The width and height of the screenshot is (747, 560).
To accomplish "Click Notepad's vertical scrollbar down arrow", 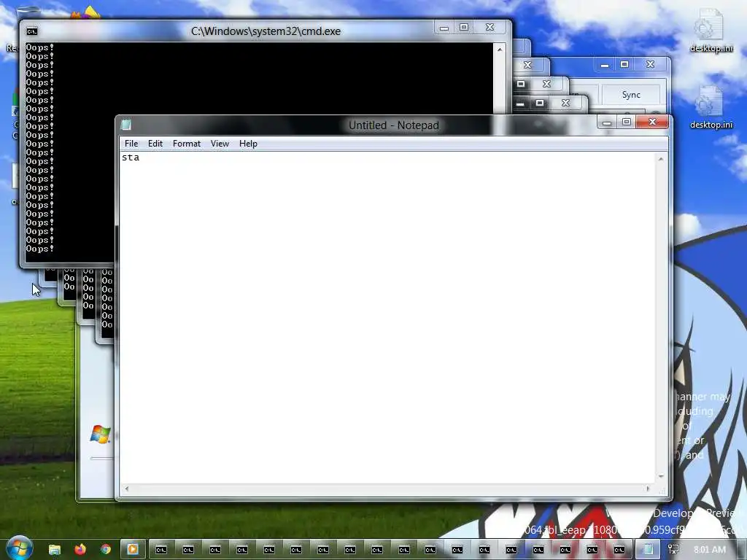I will tap(661, 475).
